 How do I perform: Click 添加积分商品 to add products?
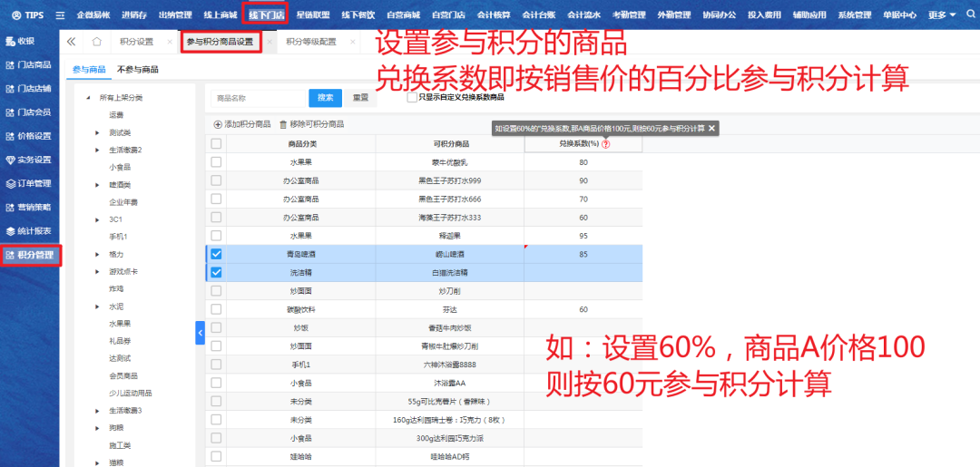241,123
